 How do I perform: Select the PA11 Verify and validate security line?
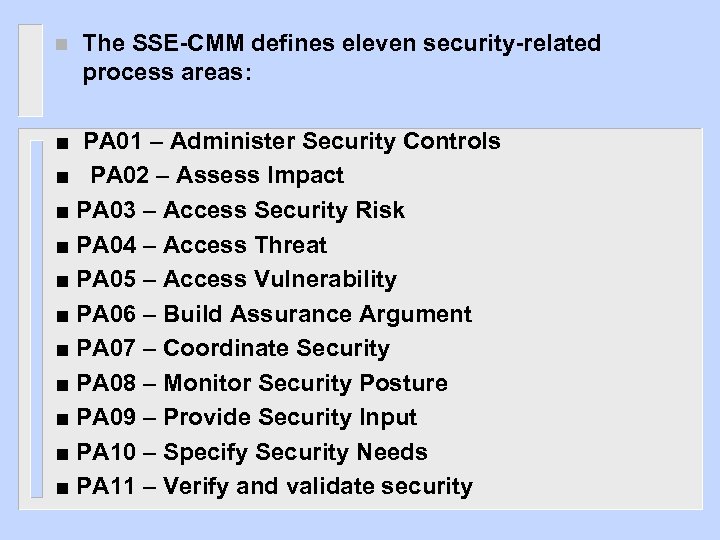point(275,486)
